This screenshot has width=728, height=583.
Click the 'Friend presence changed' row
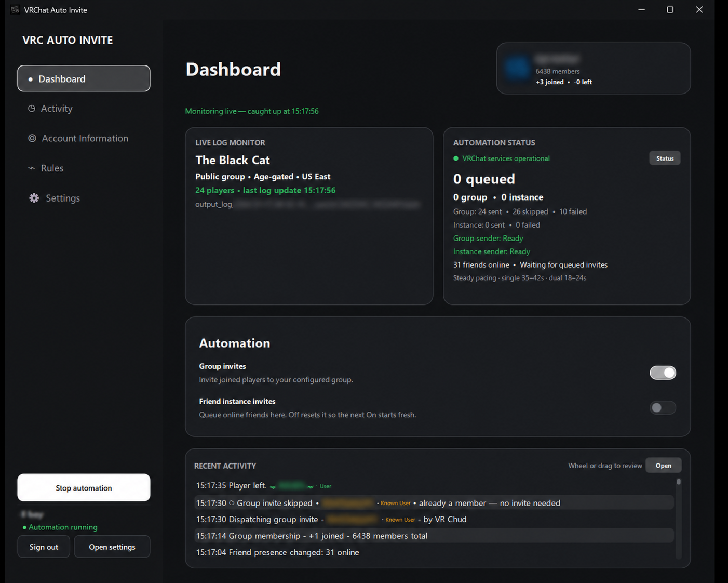coord(434,552)
